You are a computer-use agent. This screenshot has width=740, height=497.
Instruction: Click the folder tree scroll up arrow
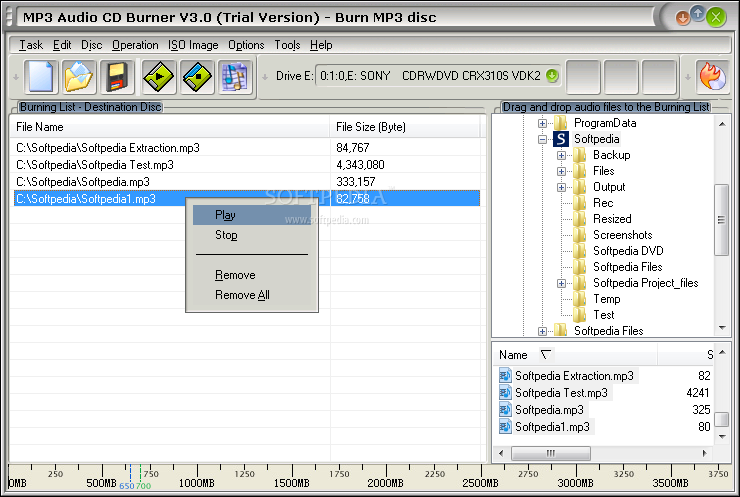coord(722,124)
